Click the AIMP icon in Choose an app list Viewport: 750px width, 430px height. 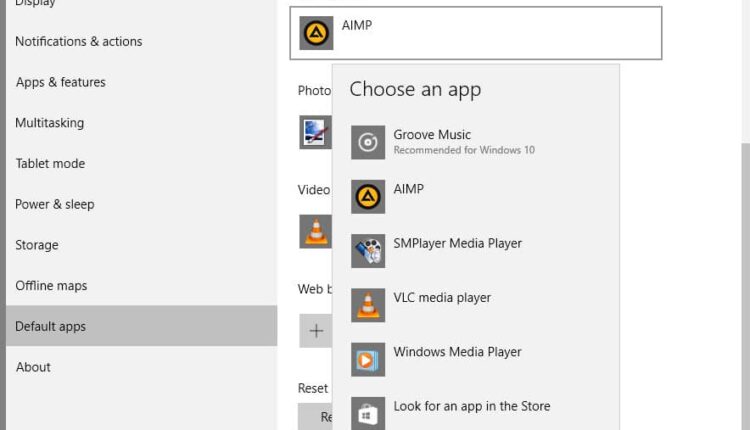point(368,197)
